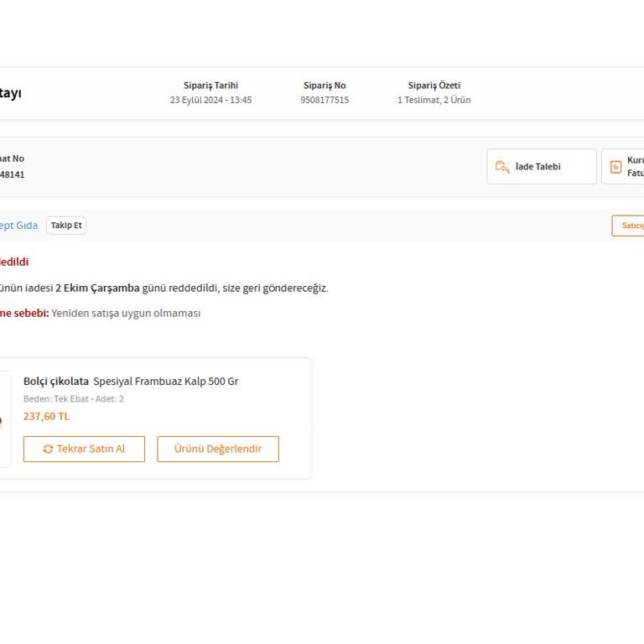The height and width of the screenshot is (644, 644).
Task: Open the Kurumsal Fatura button text
Action: pyautogui.click(x=636, y=167)
